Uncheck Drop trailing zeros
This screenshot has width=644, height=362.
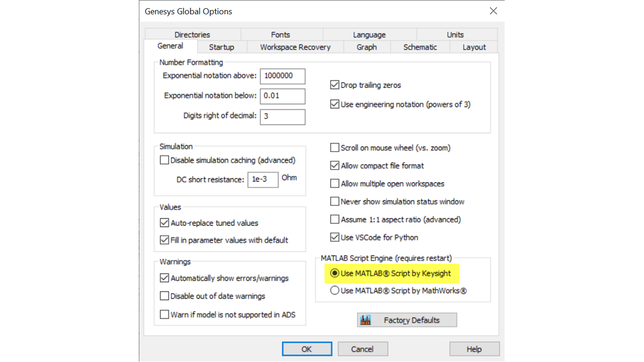[334, 84]
